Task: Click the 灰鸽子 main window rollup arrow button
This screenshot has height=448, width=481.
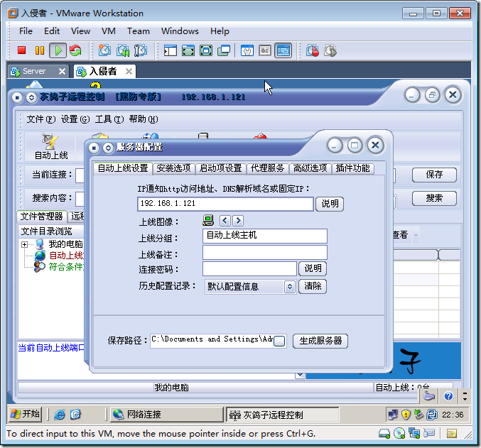Action: 31,97
